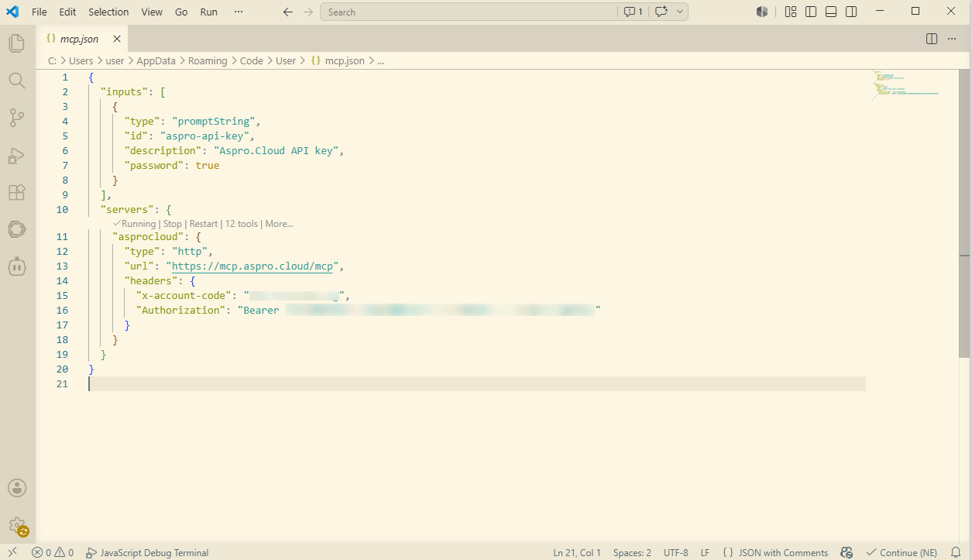Screen dimensions: 972x560
Task: Click the dark hexagon extension icon in title bar
Action: [x=762, y=12]
